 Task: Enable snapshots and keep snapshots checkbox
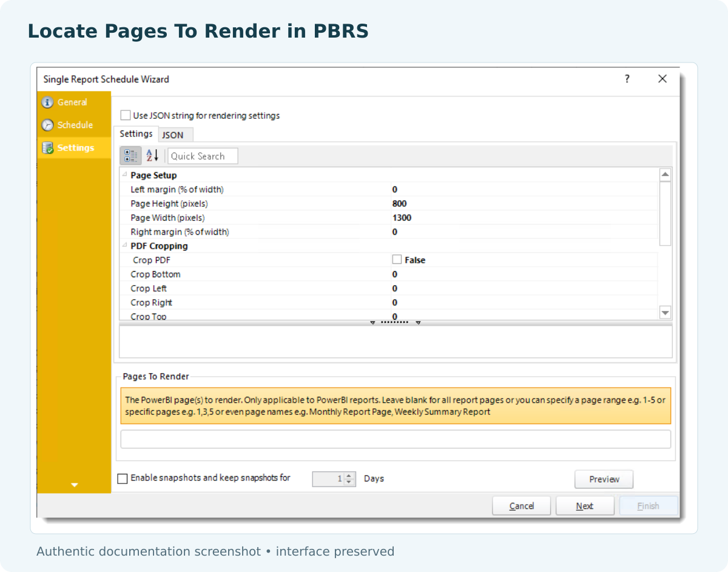(123, 479)
